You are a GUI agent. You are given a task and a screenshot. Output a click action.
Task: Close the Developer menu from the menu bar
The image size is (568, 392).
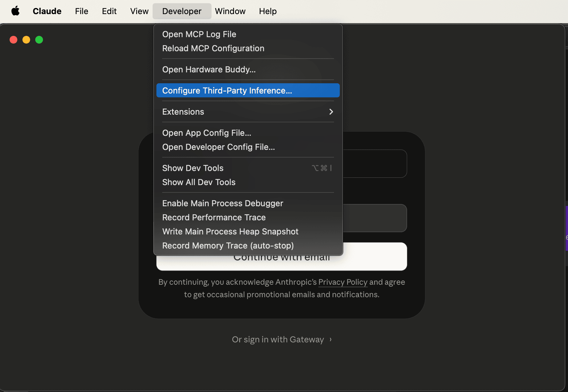coord(182,11)
